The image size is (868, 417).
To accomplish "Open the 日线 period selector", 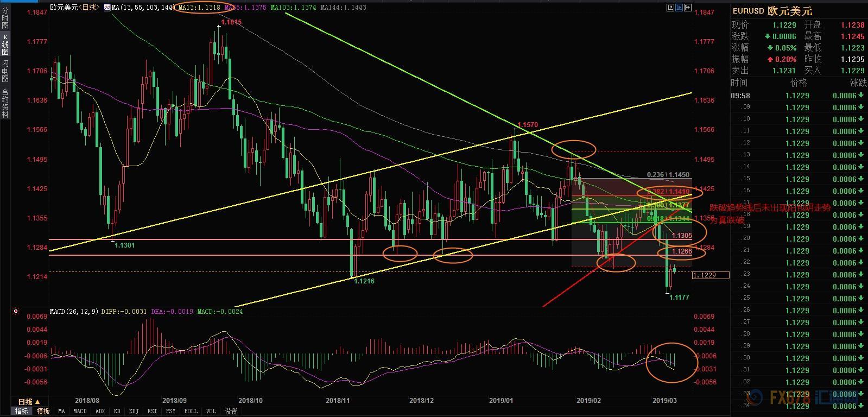I will [29, 402].
